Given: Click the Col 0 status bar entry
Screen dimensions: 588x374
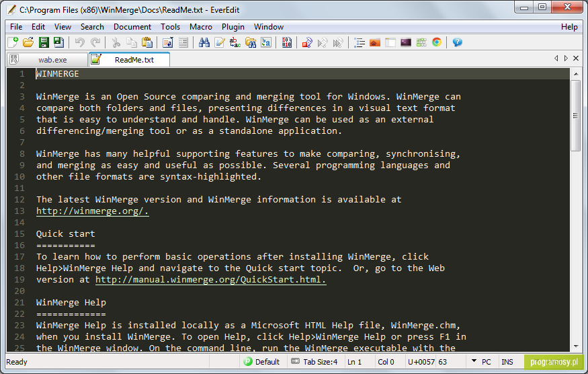Looking at the screenshot, I should click(386, 362).
